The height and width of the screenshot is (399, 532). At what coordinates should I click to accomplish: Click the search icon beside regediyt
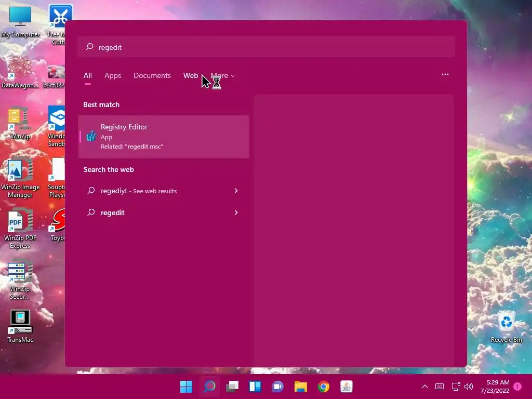coord(91,191)
